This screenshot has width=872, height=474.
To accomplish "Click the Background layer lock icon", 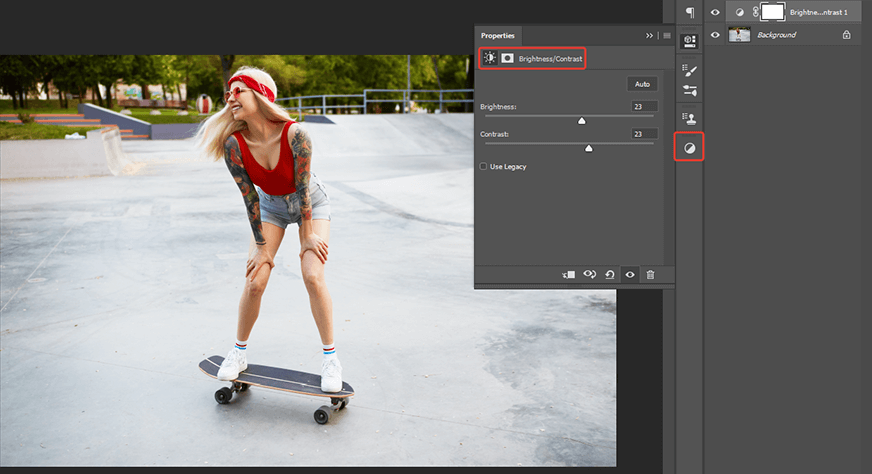I will pos(846,34).
